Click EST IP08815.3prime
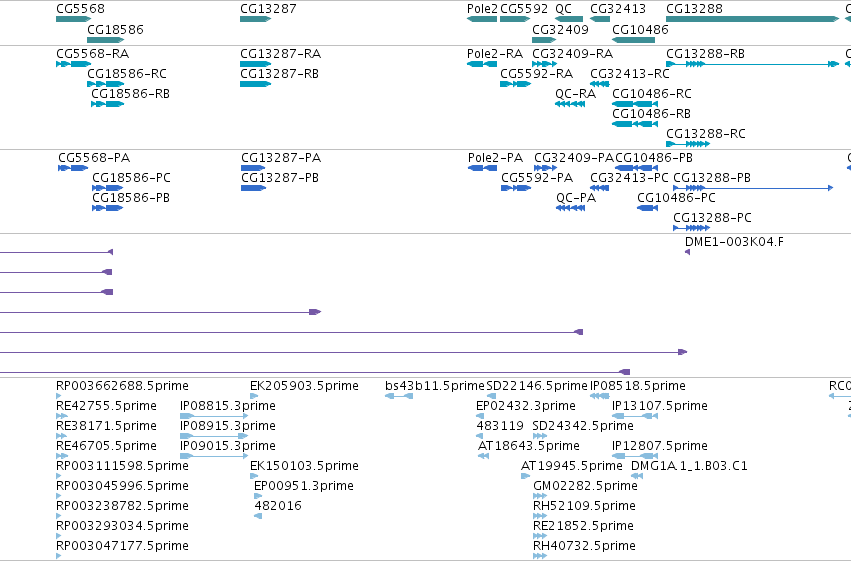Screen dimensions: 851x561 228,406
